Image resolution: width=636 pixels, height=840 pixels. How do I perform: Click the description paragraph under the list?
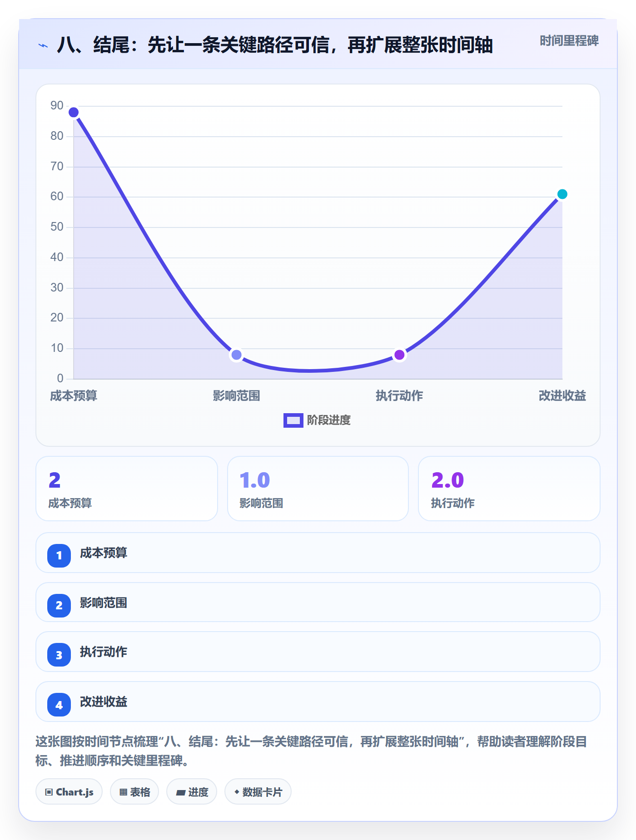click(312, 751)
